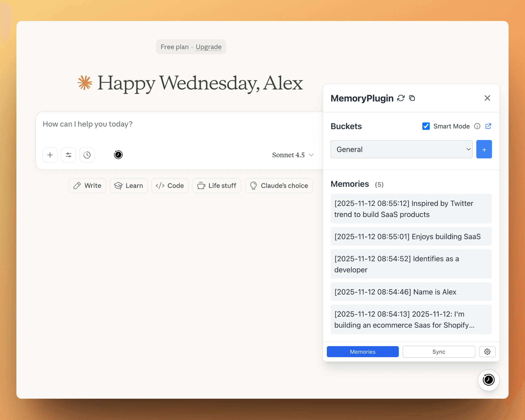
Task: Click the floating MemoryPlugin launcher button
Action: pyautogui.click(x=488, y=380)
